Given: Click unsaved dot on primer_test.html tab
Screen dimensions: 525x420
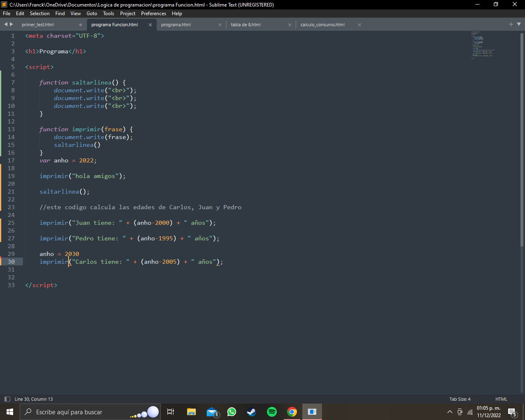Looking at the screenshot, I should (80, 25).
